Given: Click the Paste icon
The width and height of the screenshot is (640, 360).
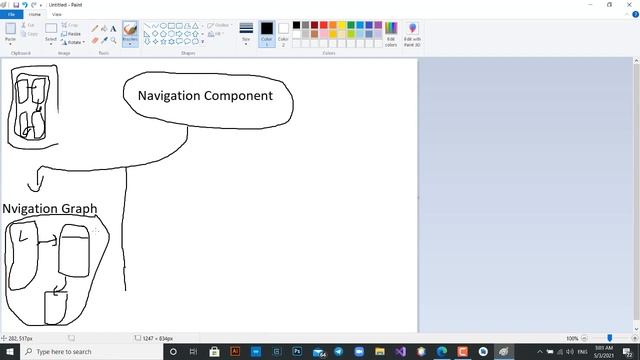Looking at the screenshot, I should point(11,29).
